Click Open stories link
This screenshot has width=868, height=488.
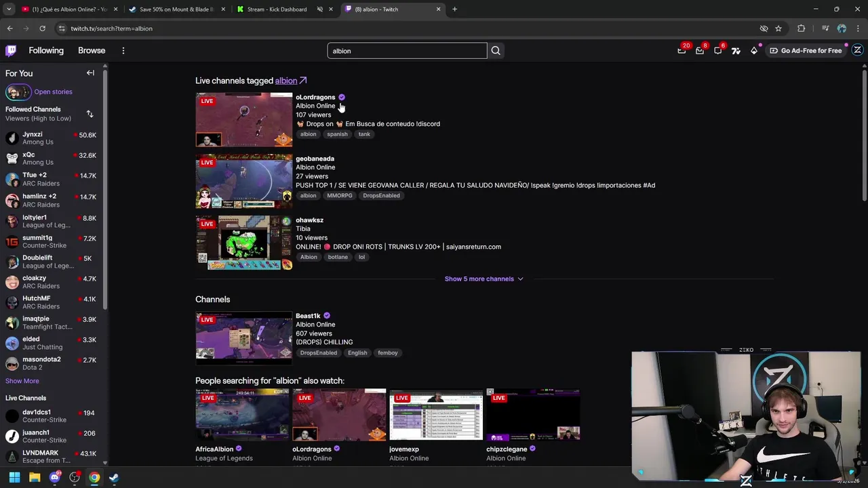(x=53, y=92)
